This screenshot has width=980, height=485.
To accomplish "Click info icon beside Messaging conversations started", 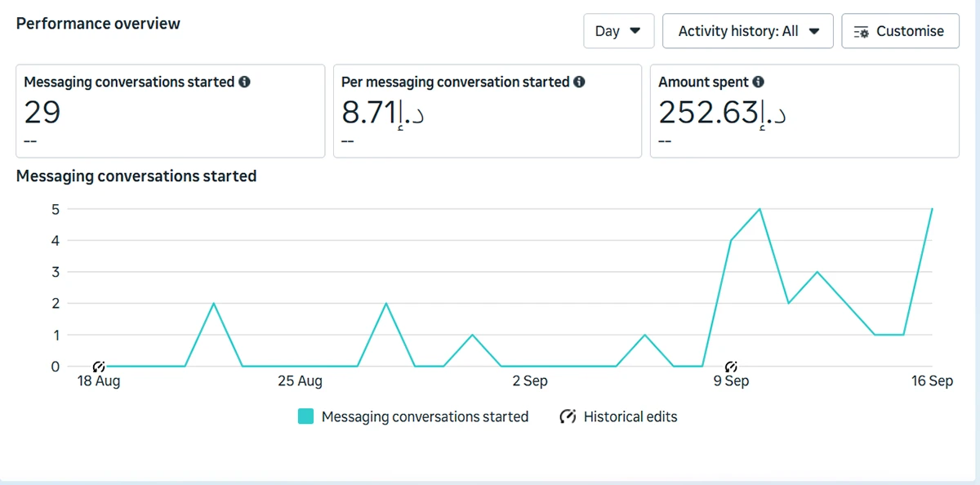I will [x=244, y=82].
